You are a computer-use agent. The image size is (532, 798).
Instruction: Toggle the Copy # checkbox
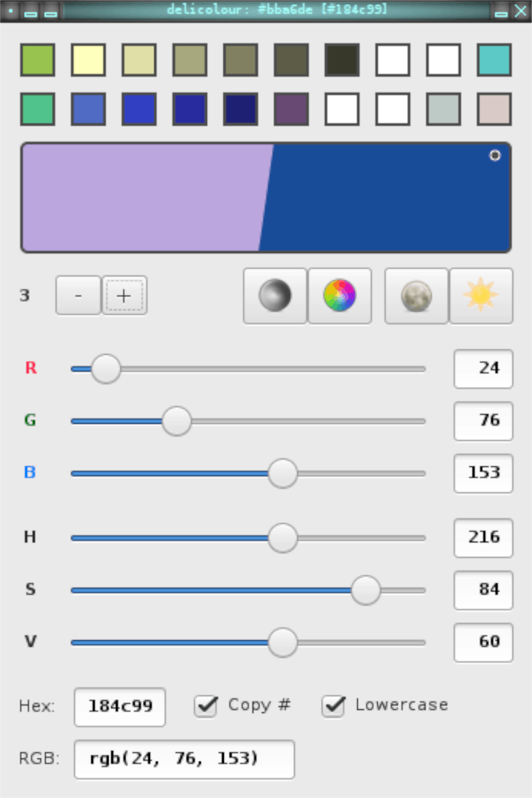point(206,705)
